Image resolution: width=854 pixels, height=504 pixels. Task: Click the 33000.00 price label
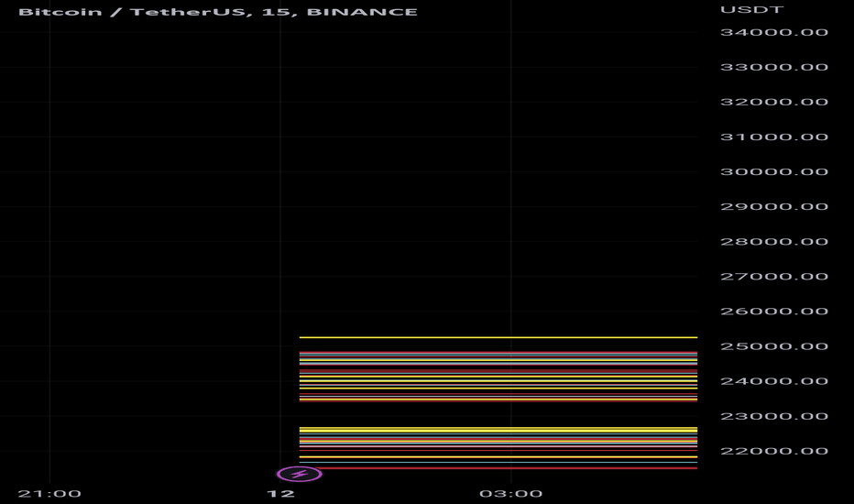[x=774, y=67]
